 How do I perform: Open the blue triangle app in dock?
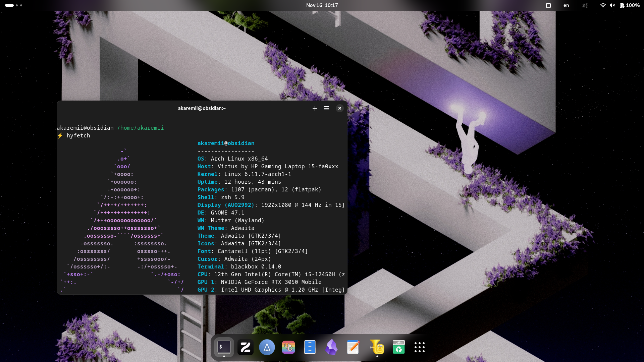click(267, 347)
